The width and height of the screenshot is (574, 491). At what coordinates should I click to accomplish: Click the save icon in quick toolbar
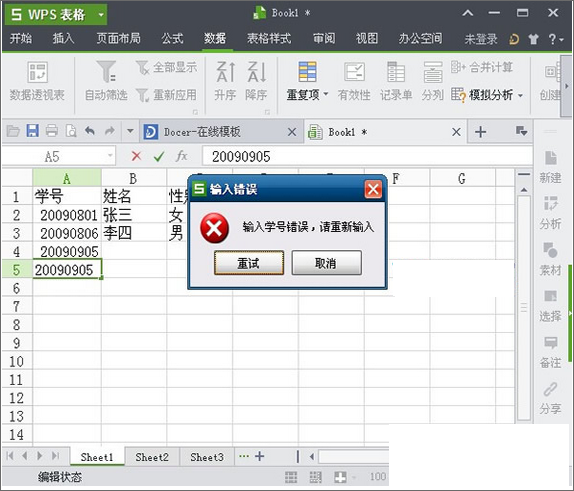click(33, 131)
